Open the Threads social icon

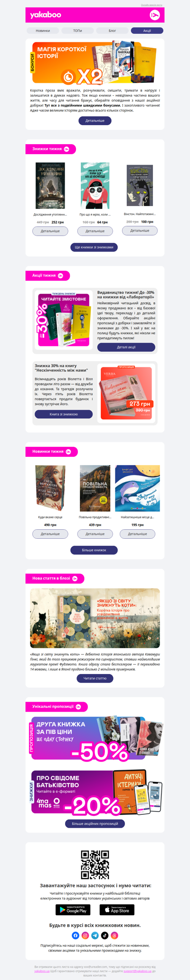pos(114,935)
